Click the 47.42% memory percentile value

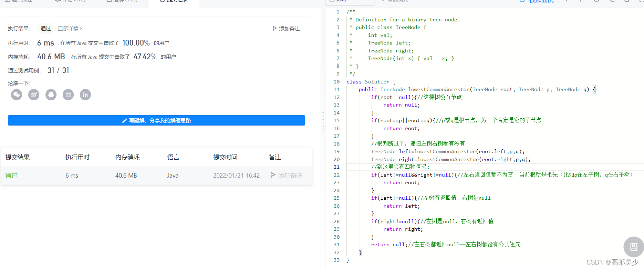145,57
